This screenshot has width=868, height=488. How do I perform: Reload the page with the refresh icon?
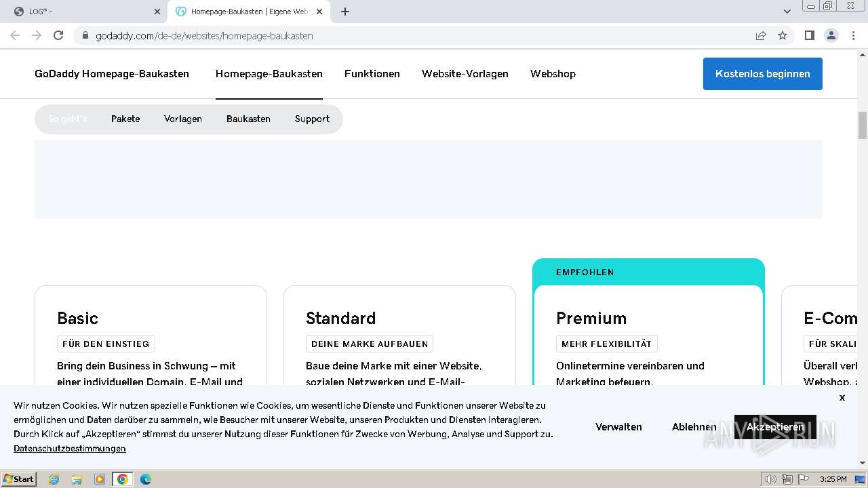pos(58,35)
